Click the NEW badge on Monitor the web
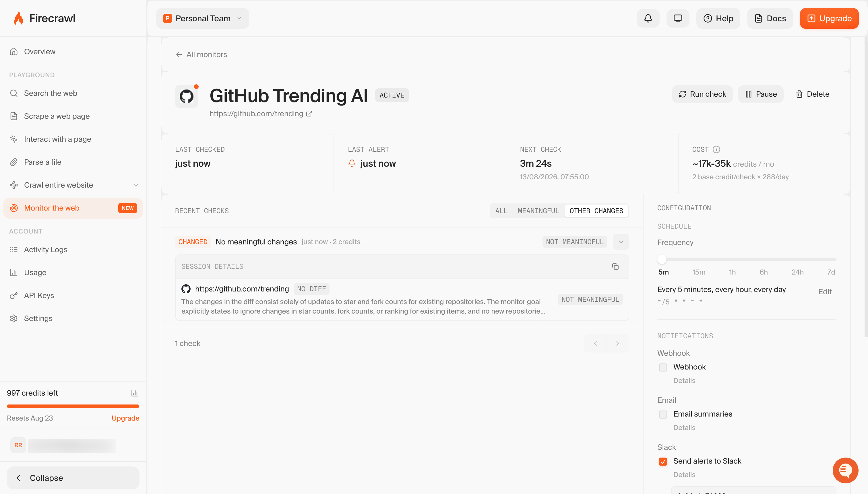Viewport: 868px width, 494px height. click(x=127, y=208)
